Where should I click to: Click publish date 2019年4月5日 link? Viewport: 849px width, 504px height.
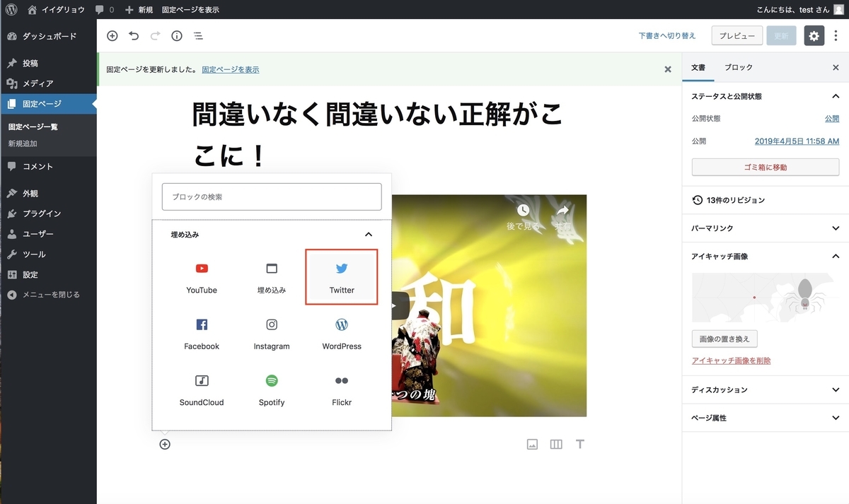click(797, 141)
